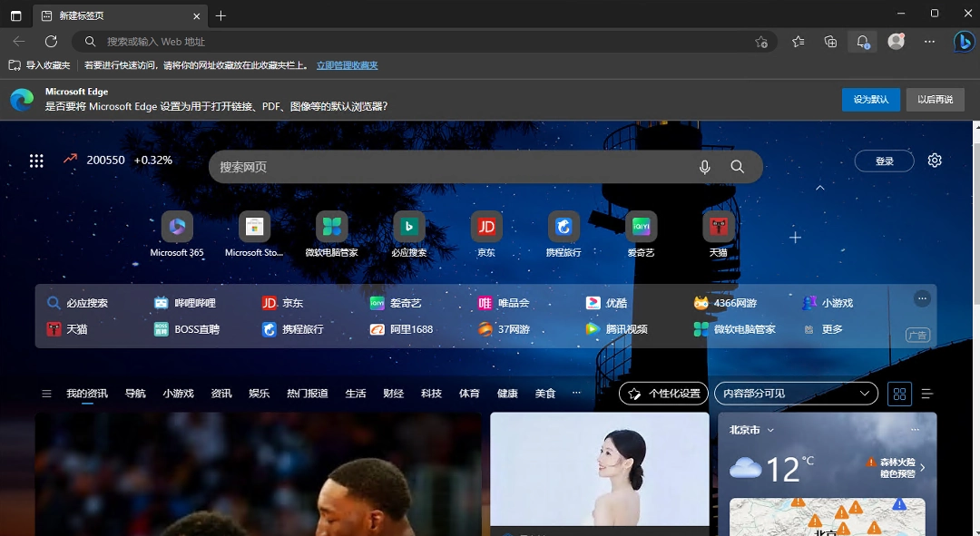Add this page to favorites star icon
The height and width of the screenshot is (536, 980).
point(760,42)
